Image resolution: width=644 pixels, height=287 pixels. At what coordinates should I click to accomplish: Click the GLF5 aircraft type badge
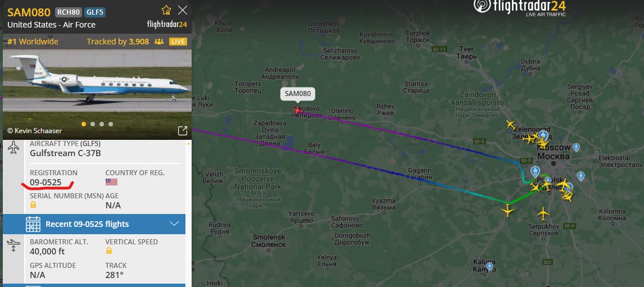(96, 12)
